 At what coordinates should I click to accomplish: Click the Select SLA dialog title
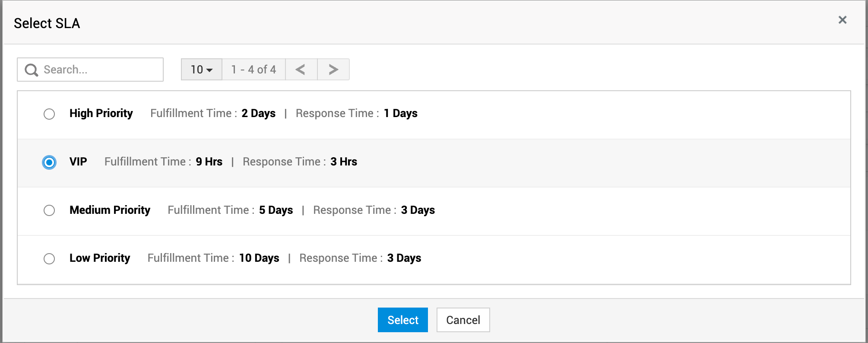(47, 23)
